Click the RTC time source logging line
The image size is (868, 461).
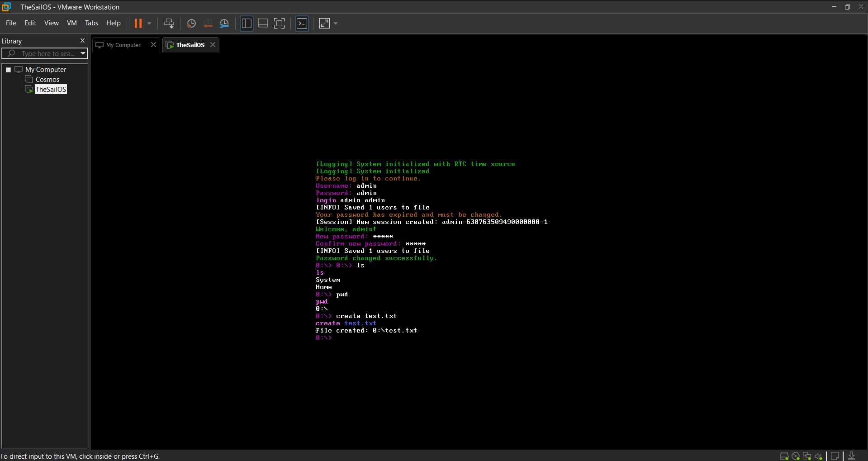pos(415,164)
